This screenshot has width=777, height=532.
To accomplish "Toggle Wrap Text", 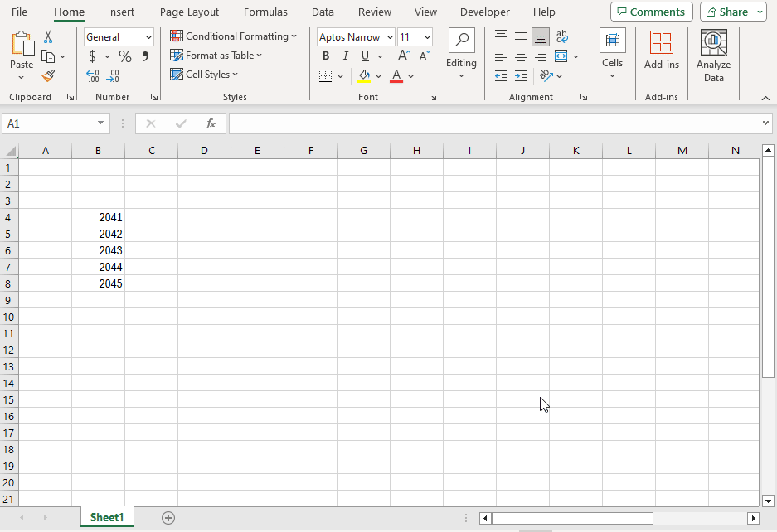I will point(561,36).
